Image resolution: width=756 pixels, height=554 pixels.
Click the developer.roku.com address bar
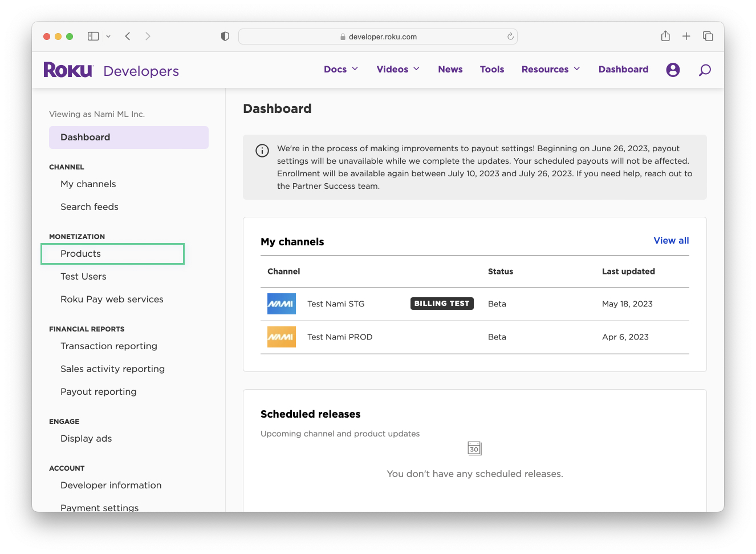click(x=377, y=37)
